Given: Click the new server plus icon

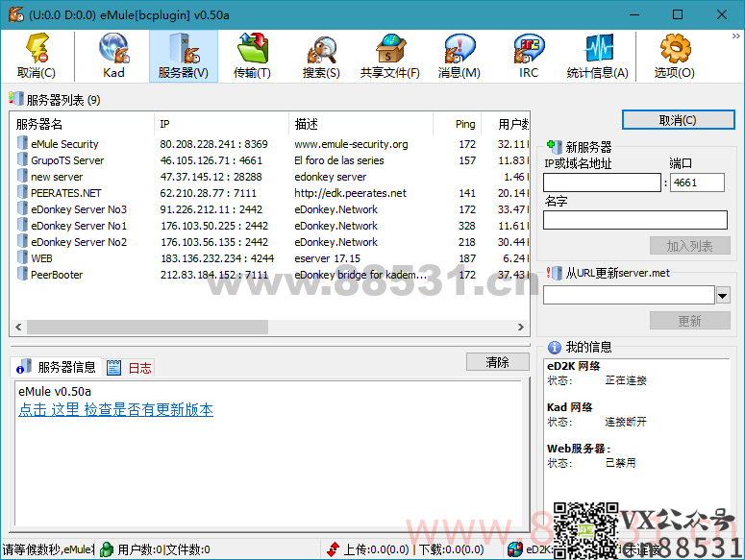Looking at the screenshot, I should tap(554, 147).
